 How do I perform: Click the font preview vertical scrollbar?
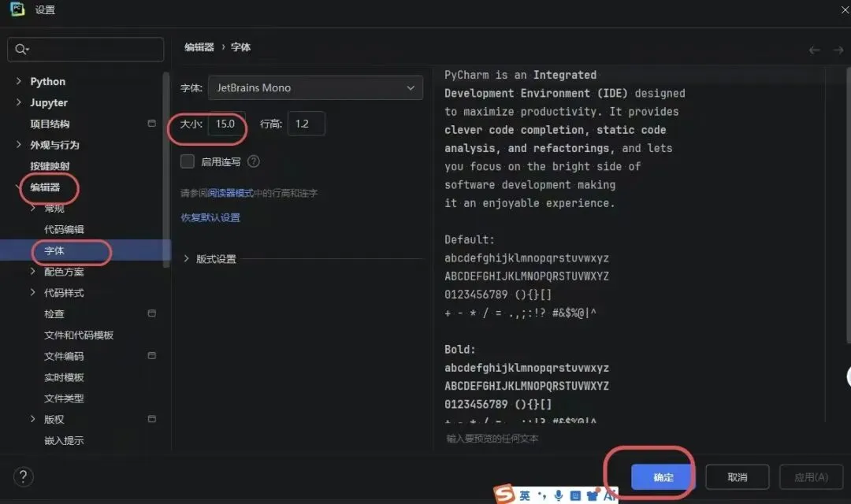[x=849, y=205]
